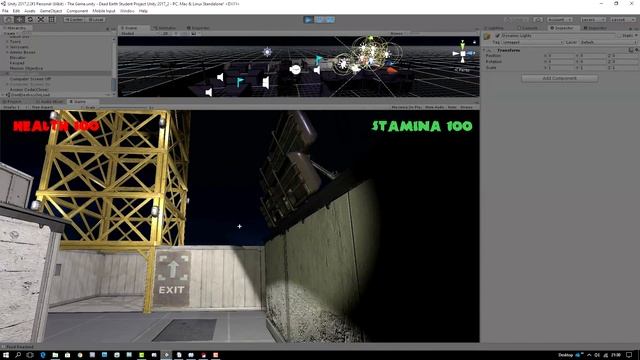Click the Play button
The height and width of the screenshot is (360, 640).
point(309,20)
